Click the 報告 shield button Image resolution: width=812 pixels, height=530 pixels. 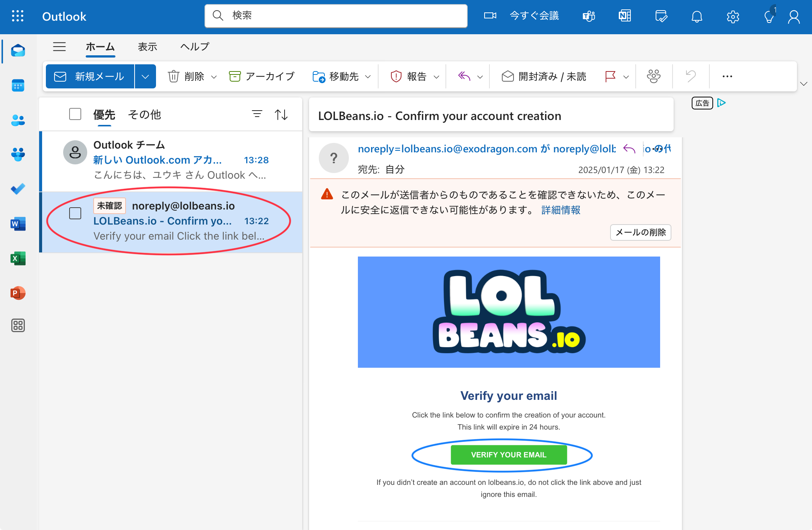[x=409, y=76]
